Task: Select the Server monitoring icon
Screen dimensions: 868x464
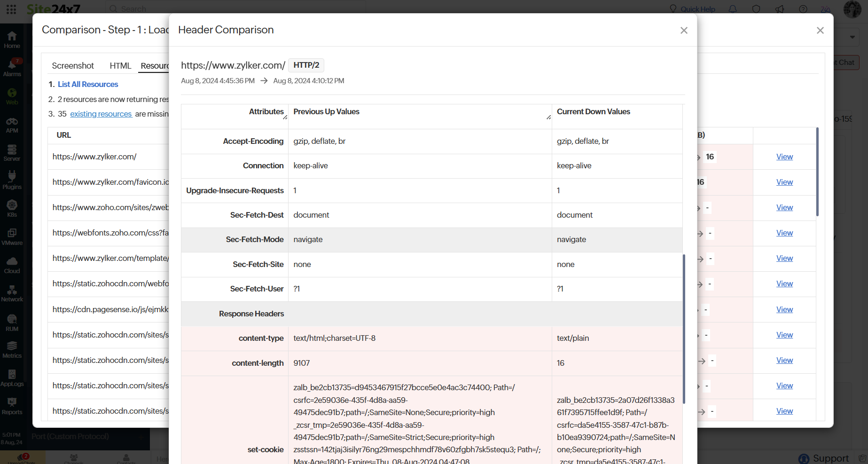Action: click(x=12, y=150)
